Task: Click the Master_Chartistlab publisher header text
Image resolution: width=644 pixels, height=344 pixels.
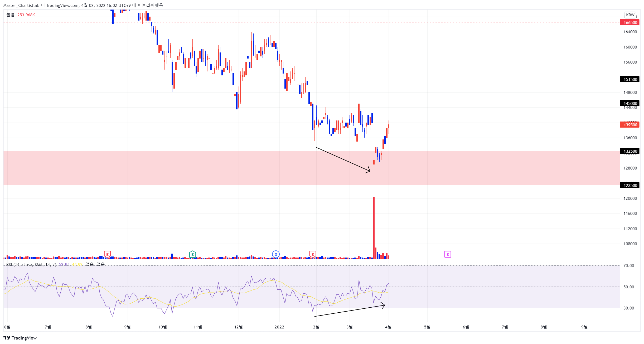Action: (x=83, y=5)
